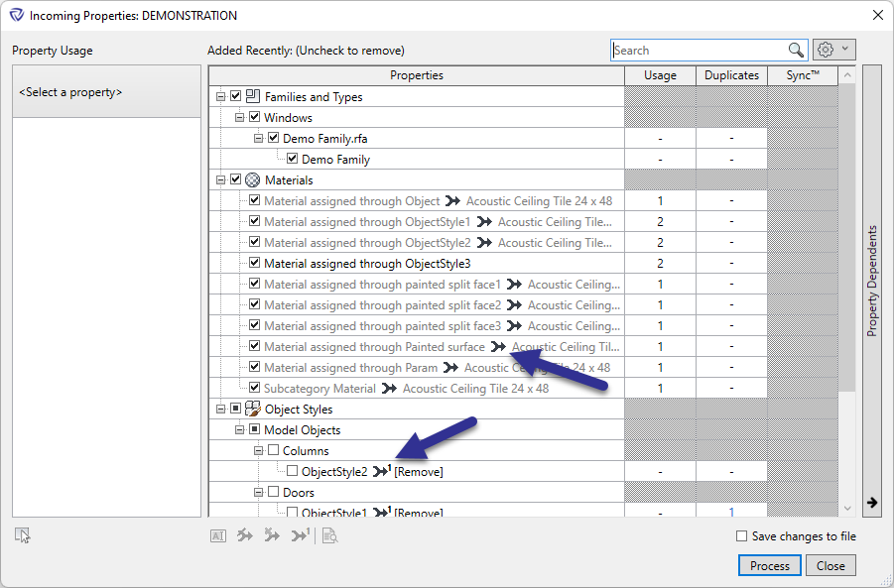Image resolution: width=894 pixels, height=588 pixels.
Task: Uncheck the Subcategory Material checkbox
Action: 254,388
